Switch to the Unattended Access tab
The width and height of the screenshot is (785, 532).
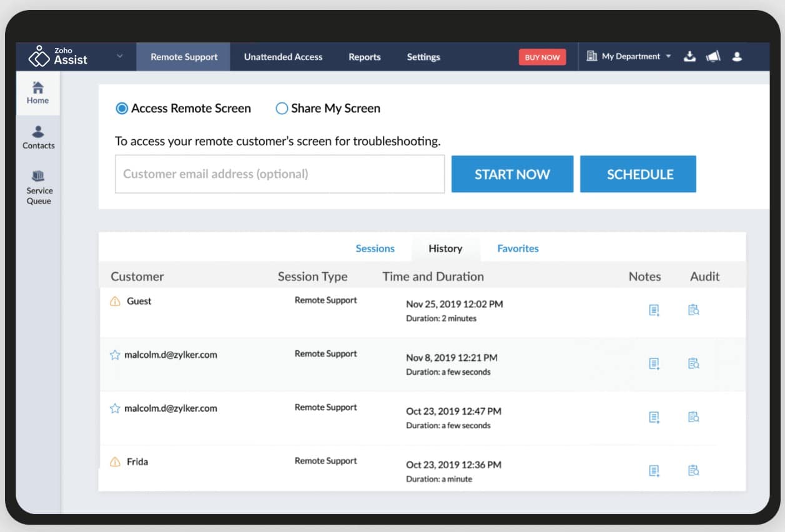(x=283, y=56)
